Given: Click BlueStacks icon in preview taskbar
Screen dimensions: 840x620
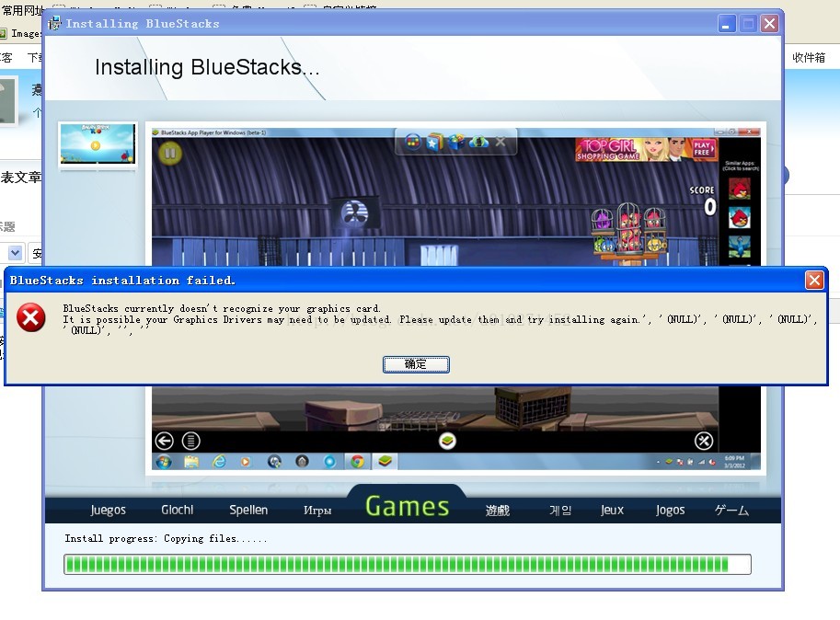Looking at the screenshot, I should point(385,461).
